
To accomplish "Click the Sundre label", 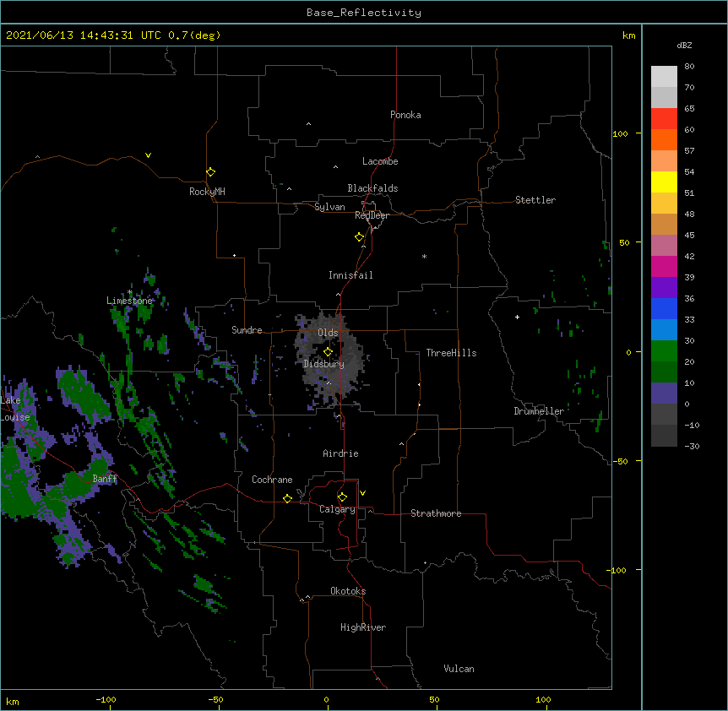I will 247,330.
